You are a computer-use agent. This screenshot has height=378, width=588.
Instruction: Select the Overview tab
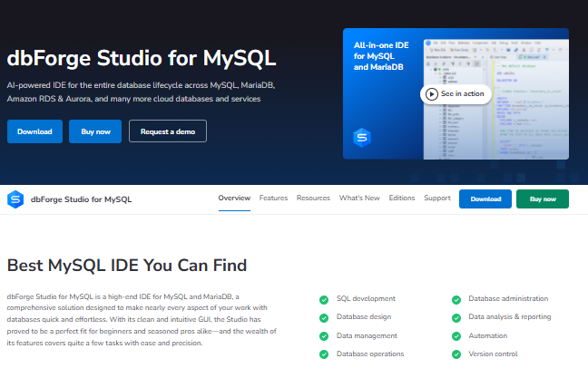pyautogui.click(x=234, y=199)
